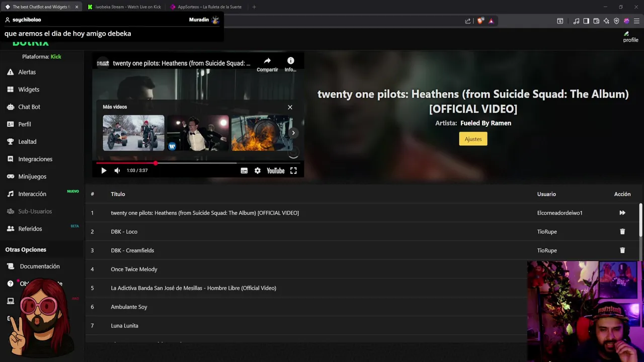Viewport: 644px width, 362px height.
Task: Open the Perfil page
Action: point(24,124)
